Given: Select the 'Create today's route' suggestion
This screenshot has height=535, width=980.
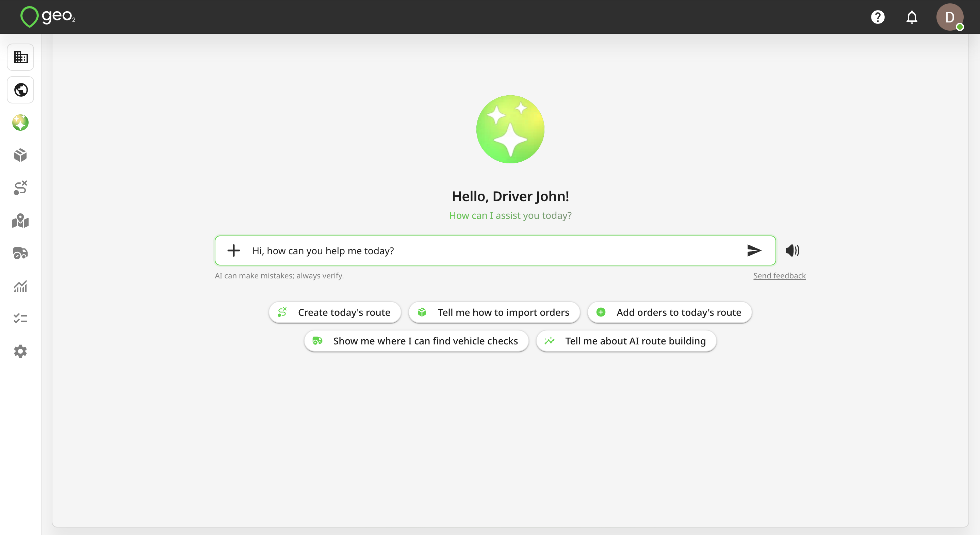Looking at the screenshot, I should point(335,312).
